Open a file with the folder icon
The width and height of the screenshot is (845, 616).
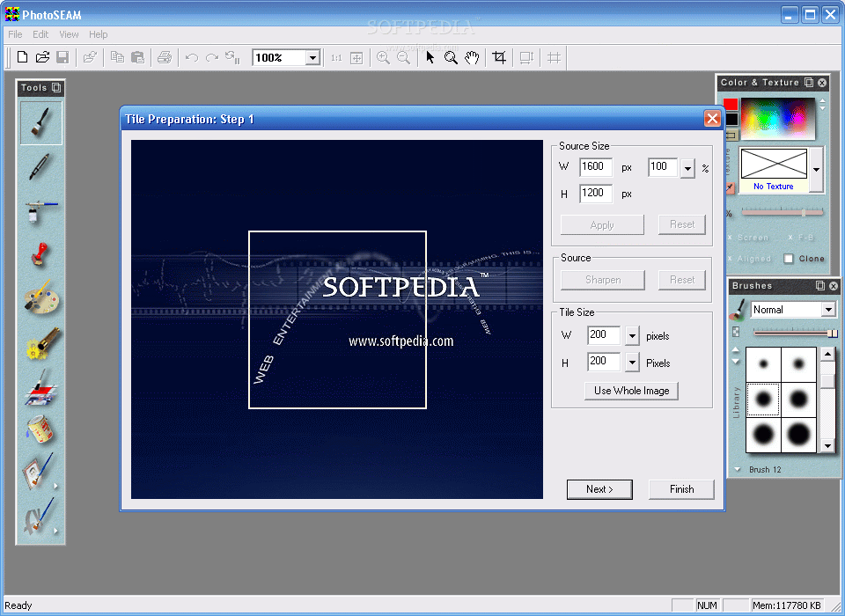coord(42,57)
